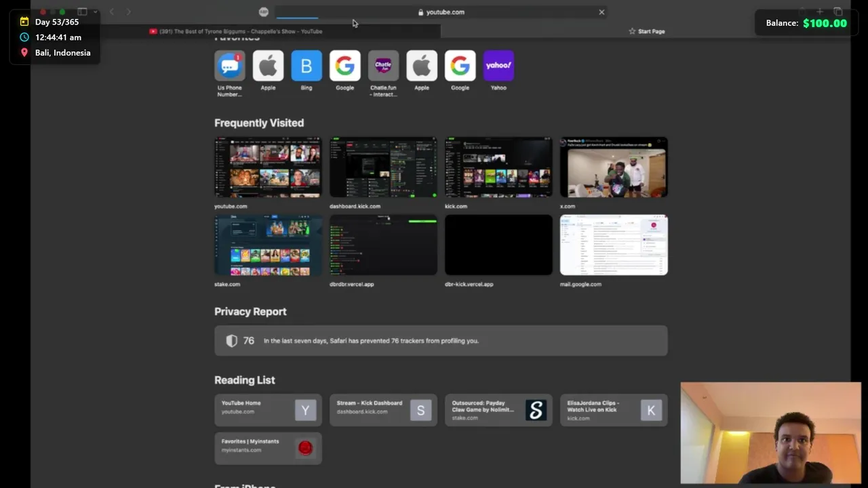Open the dbrdbr.vercel.app thumbnail
Screen dimensions: 868x488
[383, 245]
